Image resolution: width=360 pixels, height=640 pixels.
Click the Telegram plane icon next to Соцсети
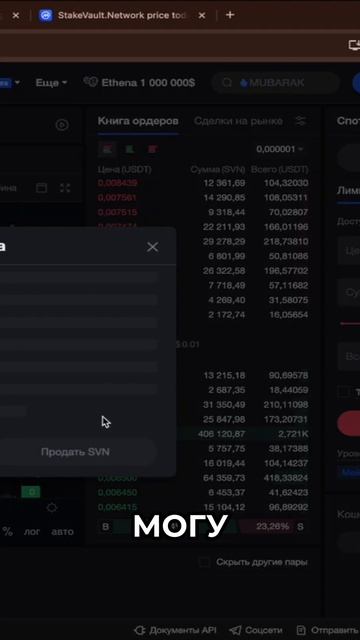point(235,630)
